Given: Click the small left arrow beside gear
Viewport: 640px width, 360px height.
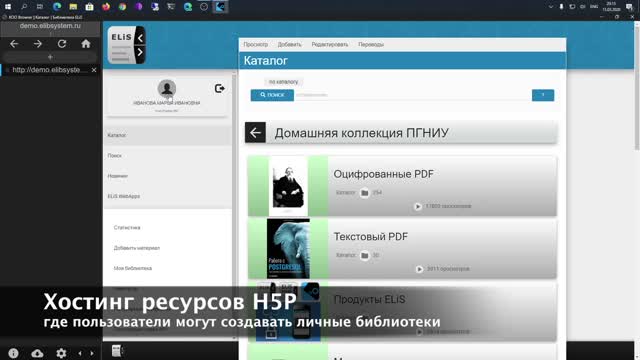Looking at the screenshot, I should pos(80,353).
